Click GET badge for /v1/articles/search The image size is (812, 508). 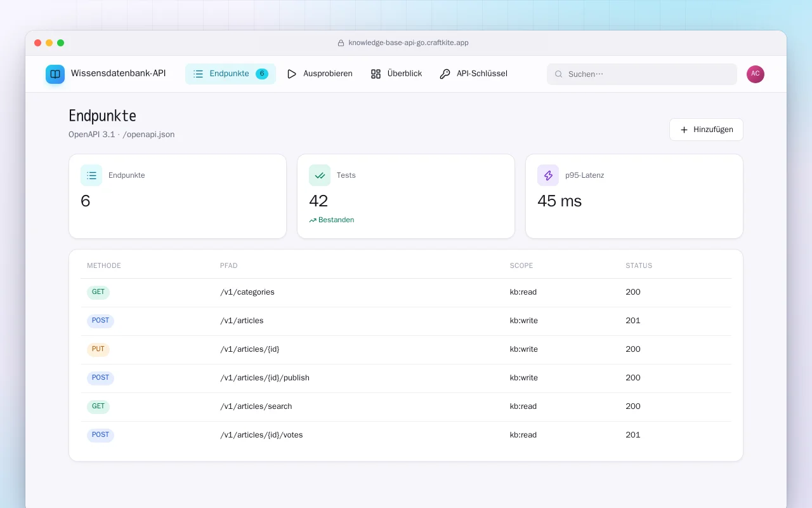[98, 407]
